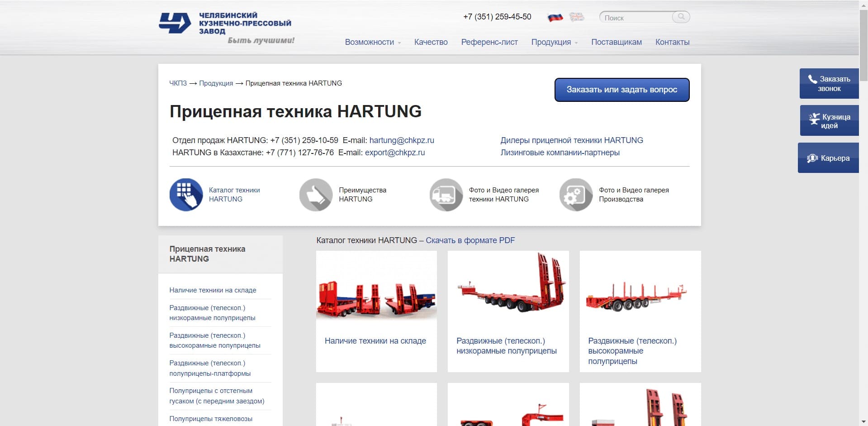Open Дилеры прицепной техники HARTUNG link
868x426 pixels.
(572, 140)
